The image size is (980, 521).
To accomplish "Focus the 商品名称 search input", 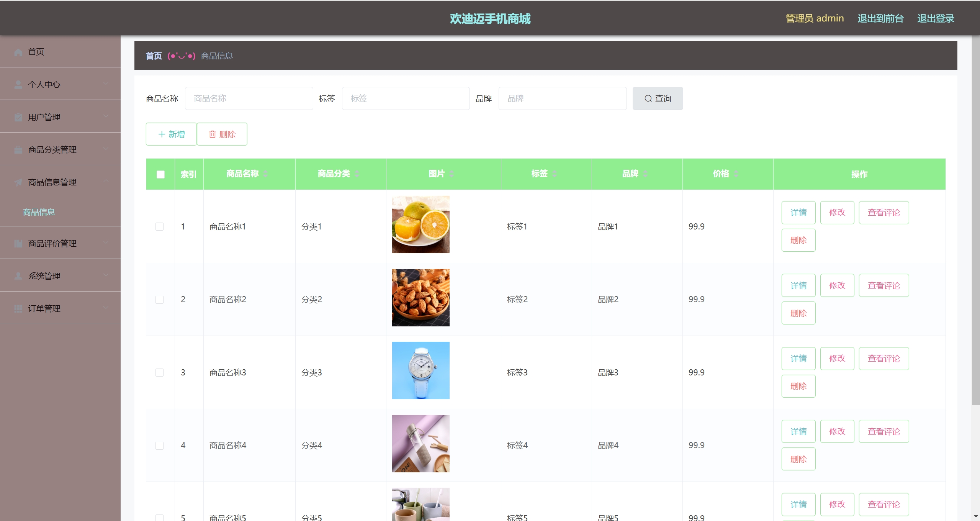I will tap(249, 98).
